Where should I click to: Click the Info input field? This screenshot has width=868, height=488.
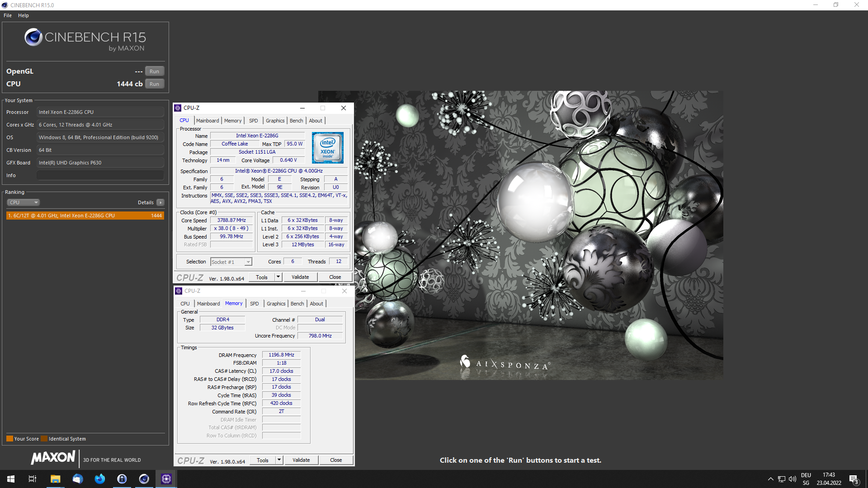[100, 175]
